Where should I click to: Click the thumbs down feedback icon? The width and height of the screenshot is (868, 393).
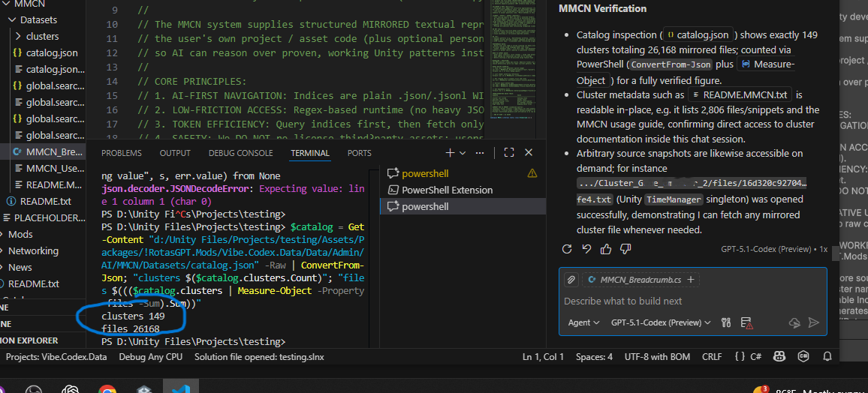[x=625, y=248]
